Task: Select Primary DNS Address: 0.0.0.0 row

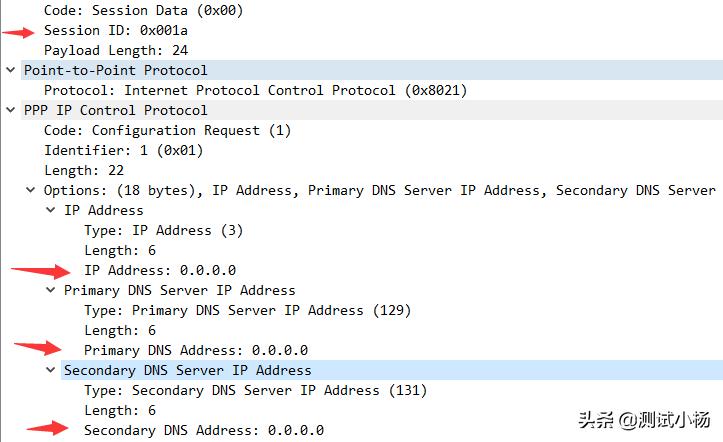Action: pos(196,350)
